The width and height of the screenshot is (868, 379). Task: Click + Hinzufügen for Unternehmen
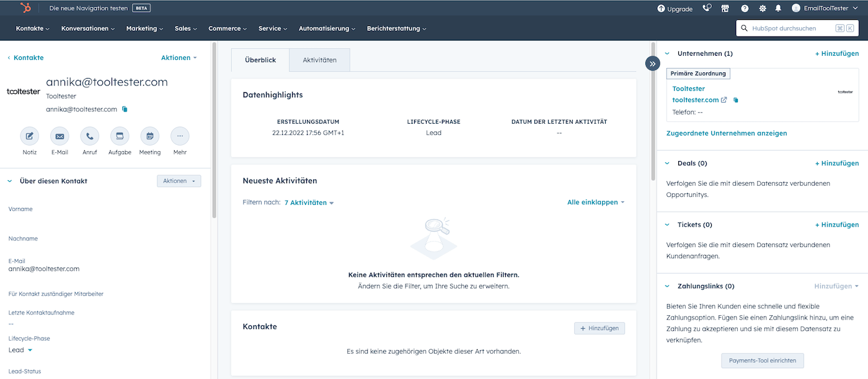pyautogui.click(x=837, y=54)
